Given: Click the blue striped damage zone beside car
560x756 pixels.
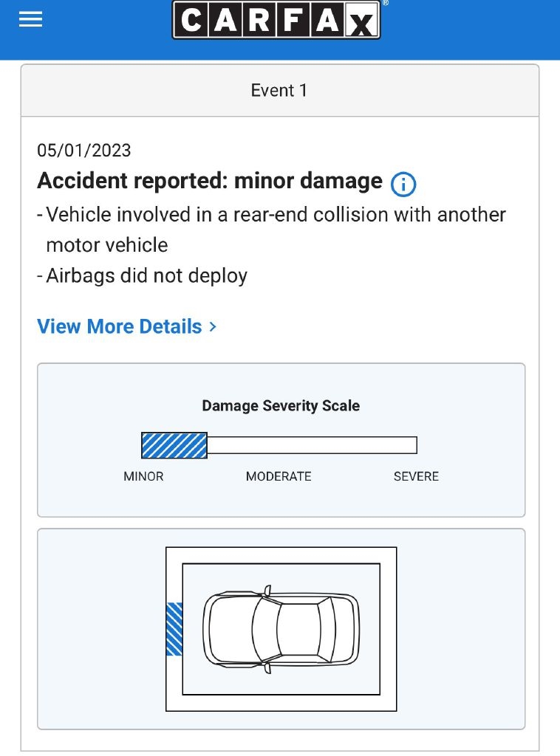Looking at the screenshot, I should (174, 629).
